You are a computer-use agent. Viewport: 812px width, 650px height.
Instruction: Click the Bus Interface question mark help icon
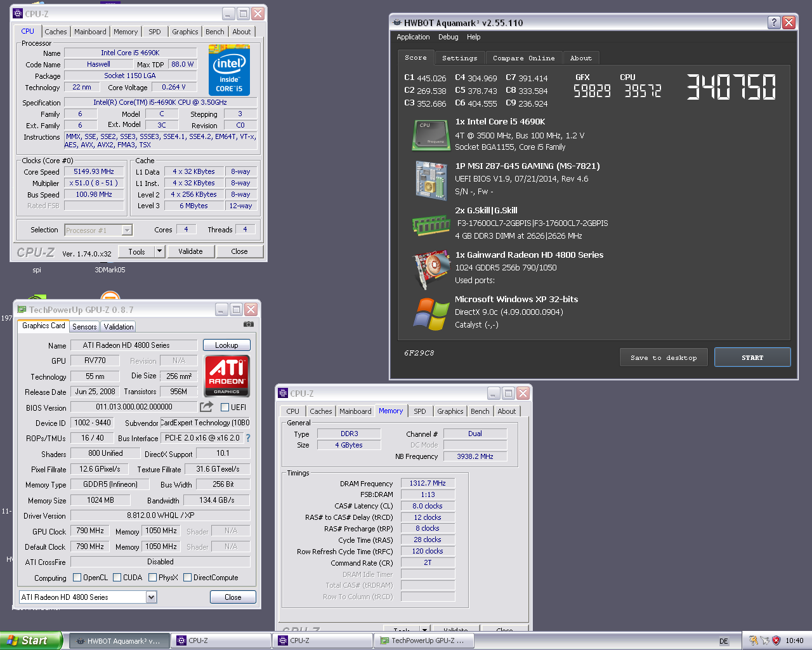[248, 438]
